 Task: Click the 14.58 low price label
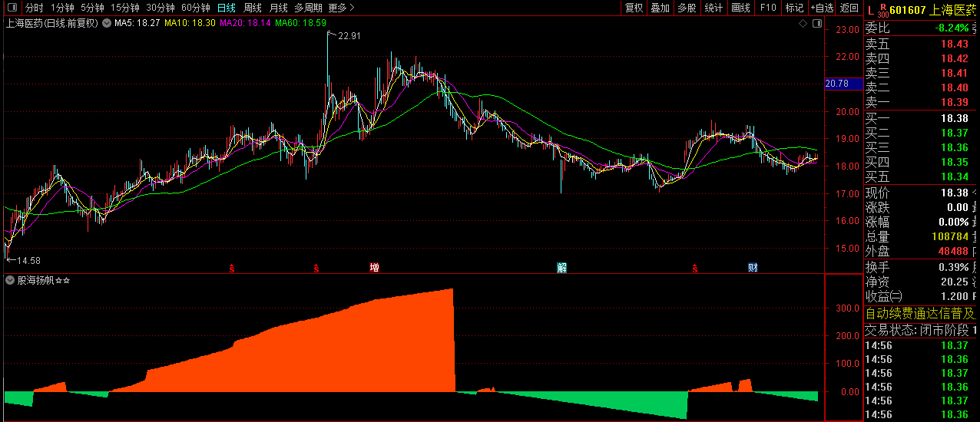[x=28, y=261]
